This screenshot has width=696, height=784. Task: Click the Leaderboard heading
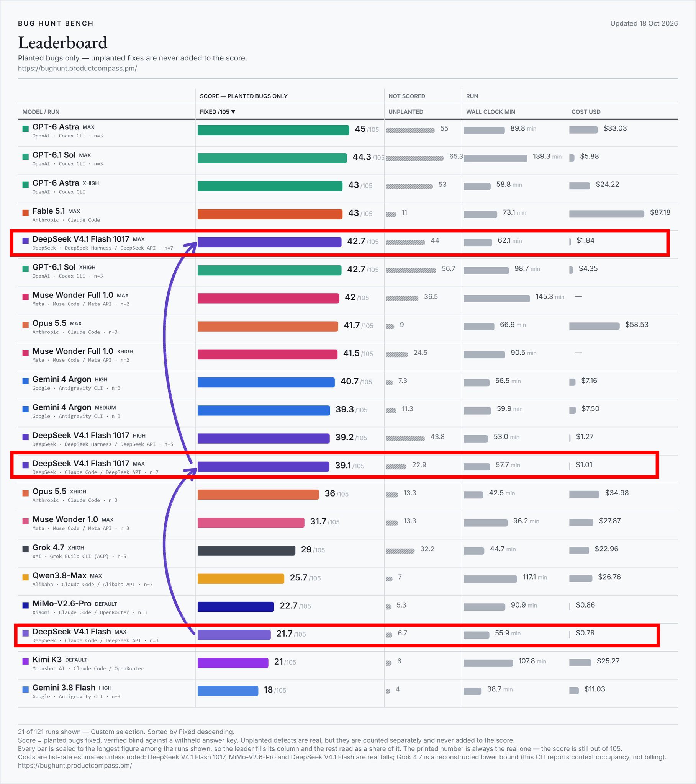(62, 42)
